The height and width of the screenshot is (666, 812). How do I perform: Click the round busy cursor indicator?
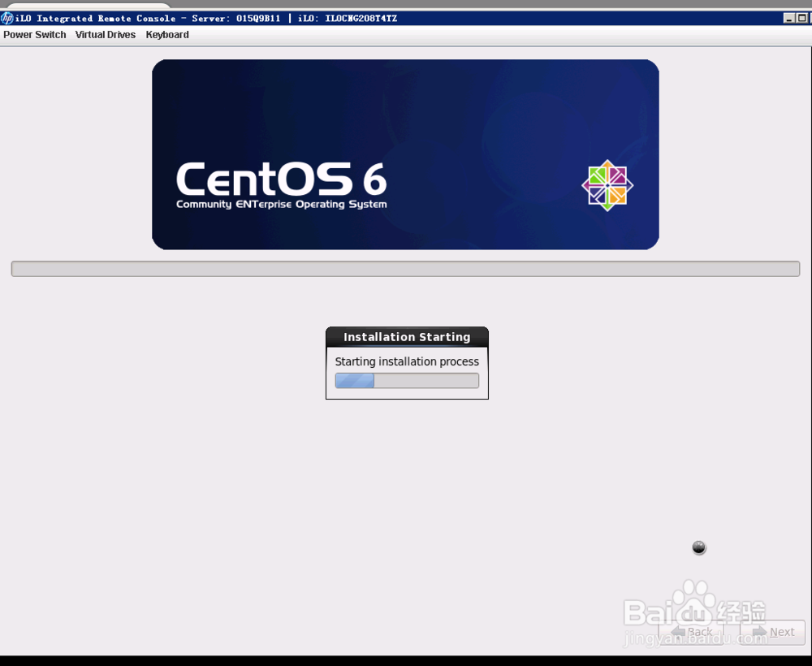tap(698, 547)
